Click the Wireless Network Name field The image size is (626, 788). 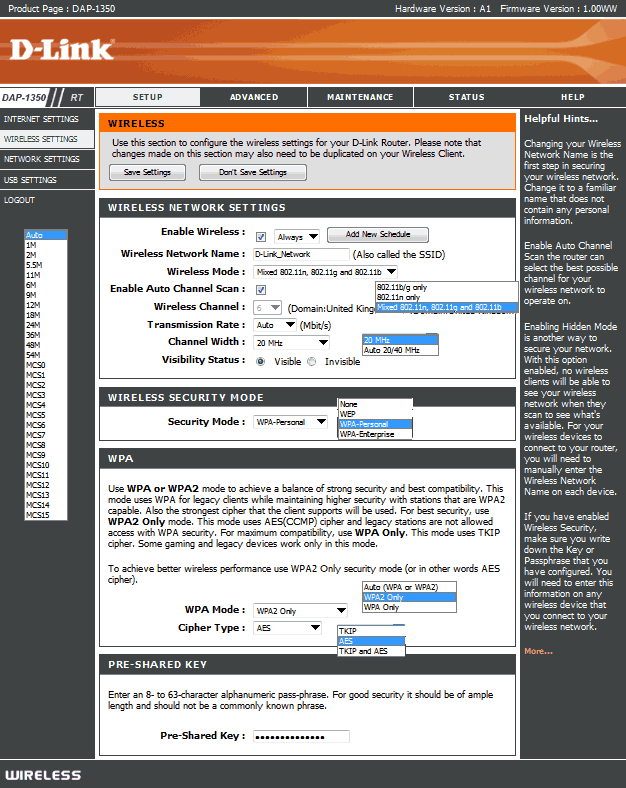pyautogui.click(x=301, y=255)
